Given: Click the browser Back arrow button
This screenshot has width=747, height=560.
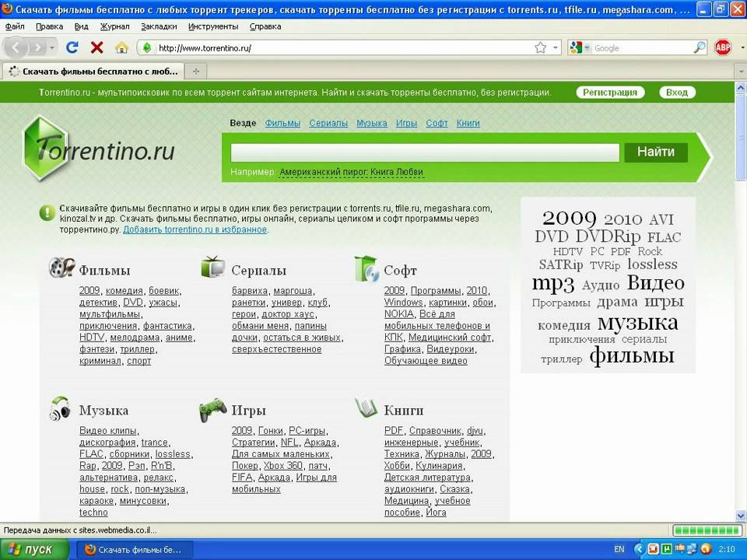Looking at the screenshot, I should pyautogui.click(x=16, y=47).
